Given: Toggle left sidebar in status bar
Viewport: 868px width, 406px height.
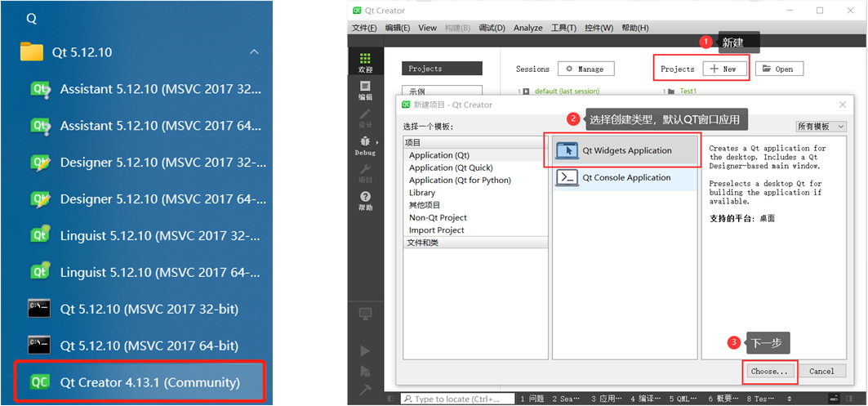Looking at the screenshot, I should (390, 399).
